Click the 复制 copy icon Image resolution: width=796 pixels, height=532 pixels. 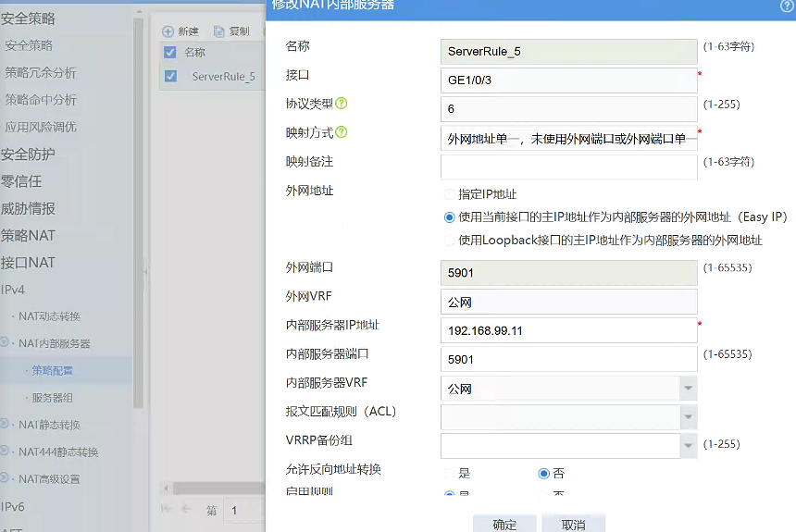click(218, 31)
